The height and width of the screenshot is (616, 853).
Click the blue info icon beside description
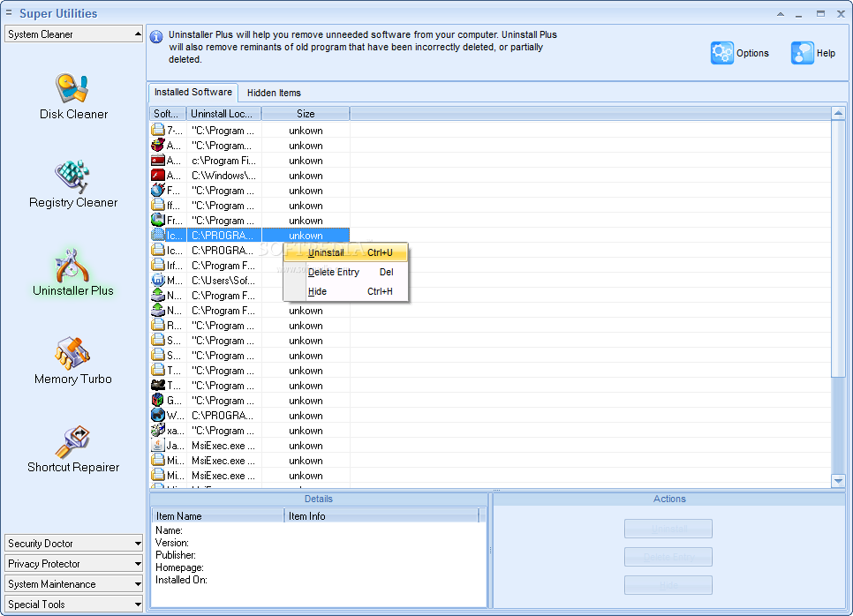pos(156,36)
